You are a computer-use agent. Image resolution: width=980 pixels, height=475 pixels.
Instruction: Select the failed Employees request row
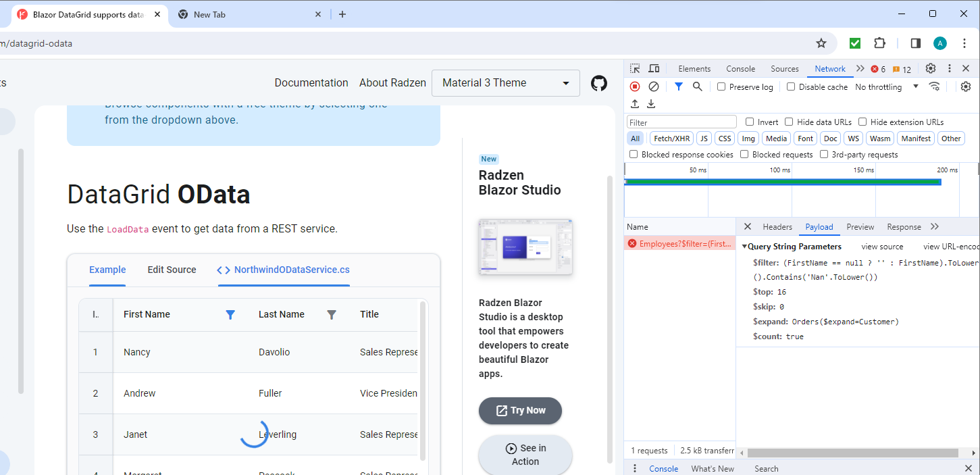(680, 243)
